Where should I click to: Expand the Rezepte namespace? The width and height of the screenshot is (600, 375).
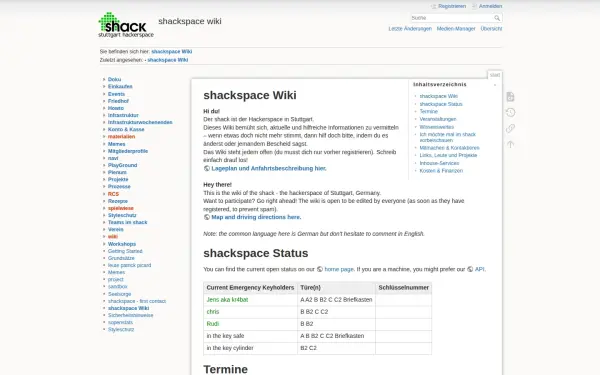coord(118,201)
